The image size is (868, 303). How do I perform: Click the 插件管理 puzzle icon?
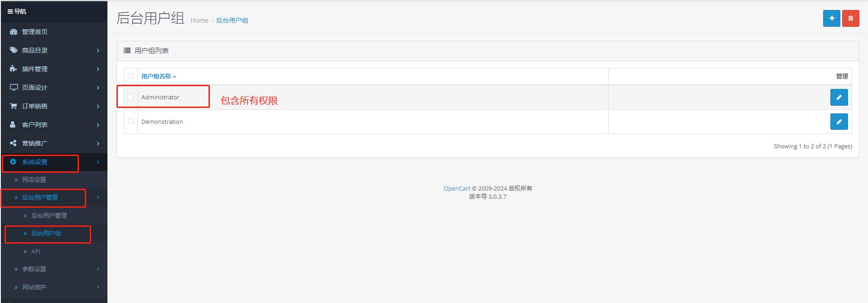click(14, 69)
